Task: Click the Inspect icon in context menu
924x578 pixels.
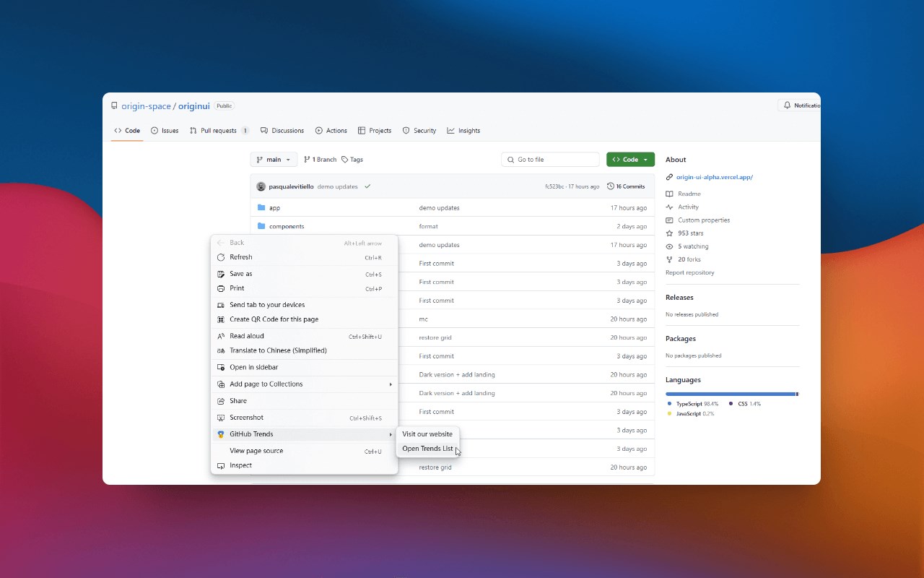Action: coord(221,465)
